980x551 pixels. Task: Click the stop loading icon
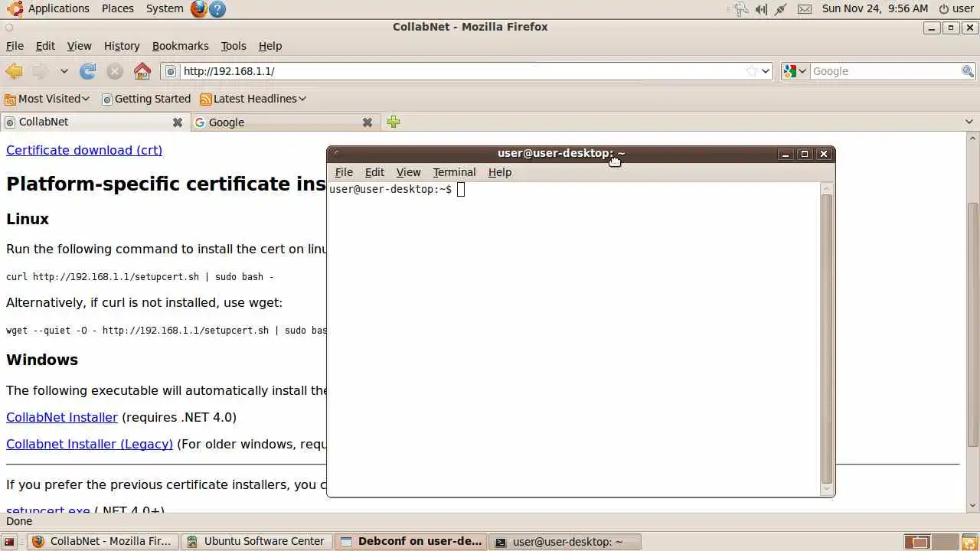point(115,71)
